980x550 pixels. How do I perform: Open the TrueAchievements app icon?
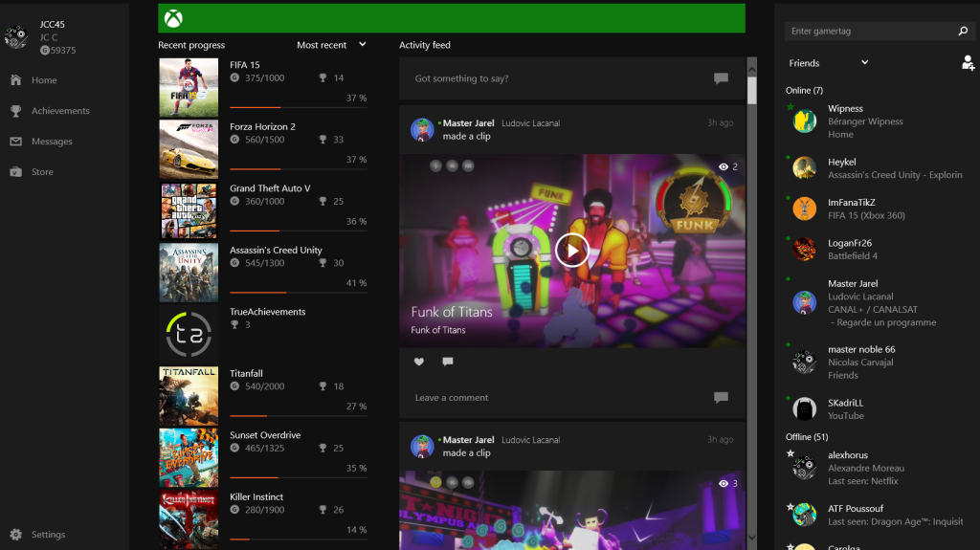[x=189, y=335]
